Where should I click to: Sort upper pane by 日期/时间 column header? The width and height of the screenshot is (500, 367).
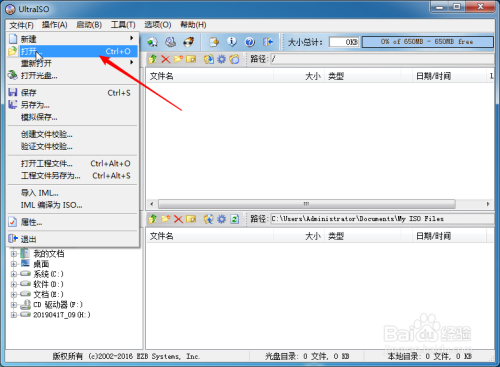pos(449,76)
